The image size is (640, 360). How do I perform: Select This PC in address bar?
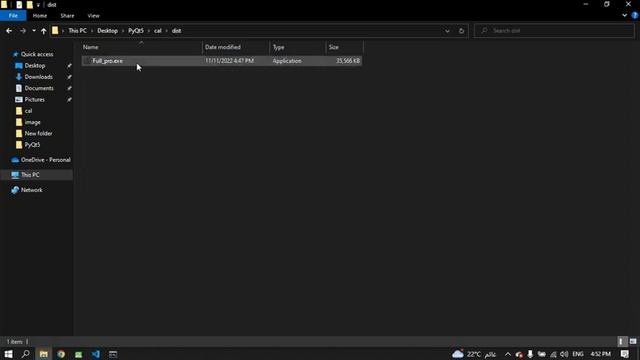point(78,31)
